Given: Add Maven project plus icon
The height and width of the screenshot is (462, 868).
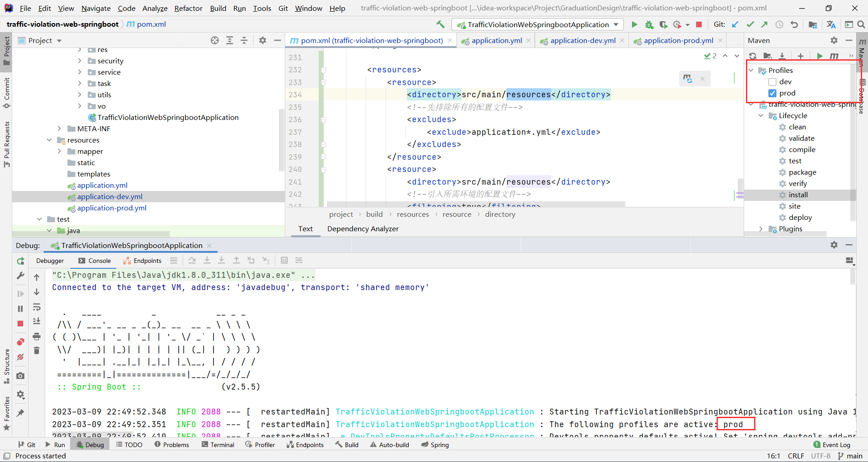Looking at the screenshot, I should click(x=801, y=56).
